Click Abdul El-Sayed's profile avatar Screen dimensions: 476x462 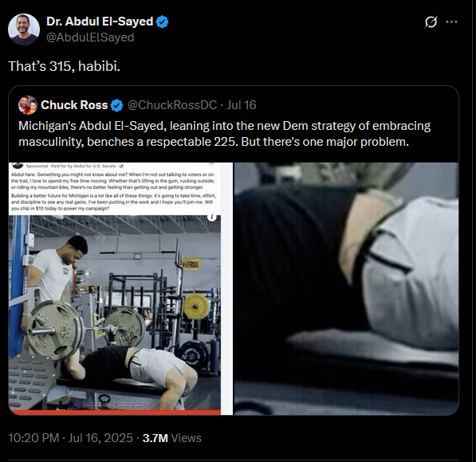[x=24, y=29]
